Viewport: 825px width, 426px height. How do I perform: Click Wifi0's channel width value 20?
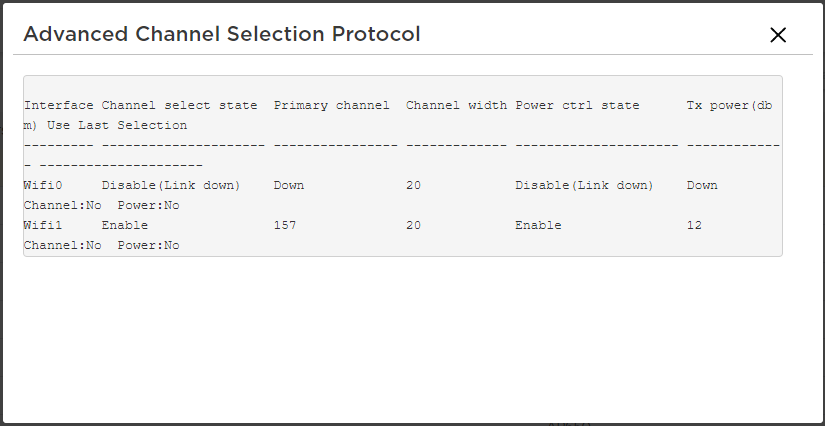coord(414,186)
